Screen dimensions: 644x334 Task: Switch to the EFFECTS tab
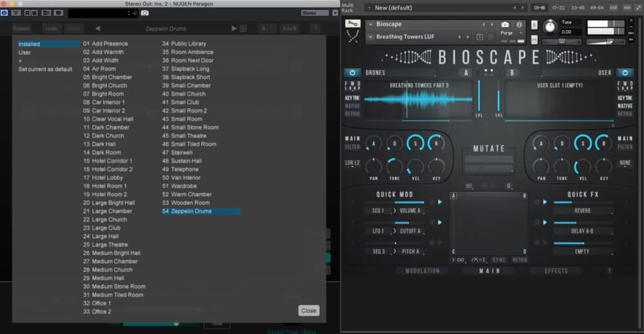pyautogui.click(x=556, y=270)
